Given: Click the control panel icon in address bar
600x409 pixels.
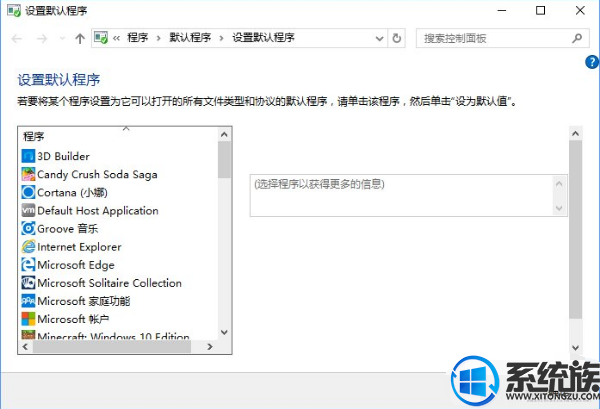Looking at the screenshot, I should [x=101, y=37].
